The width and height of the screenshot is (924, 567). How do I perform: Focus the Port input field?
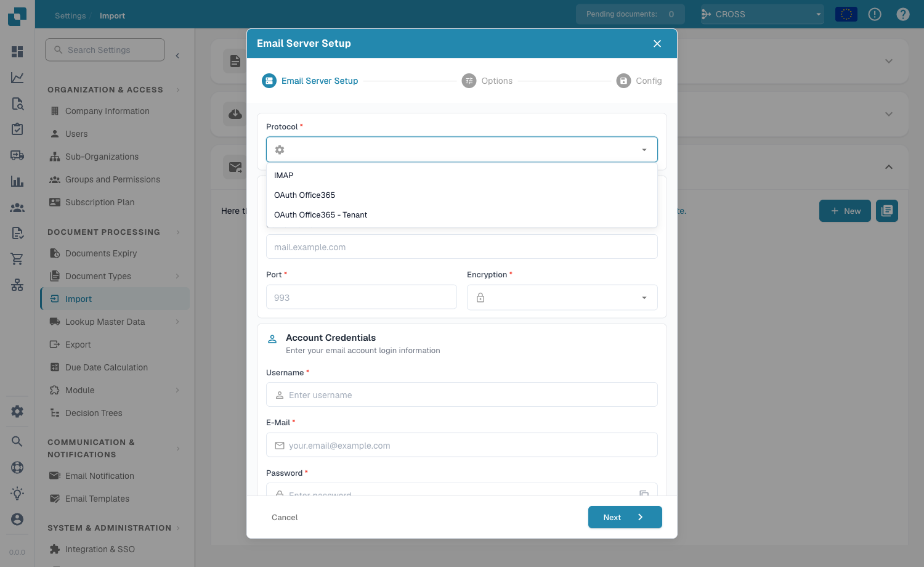click(362, 297)
